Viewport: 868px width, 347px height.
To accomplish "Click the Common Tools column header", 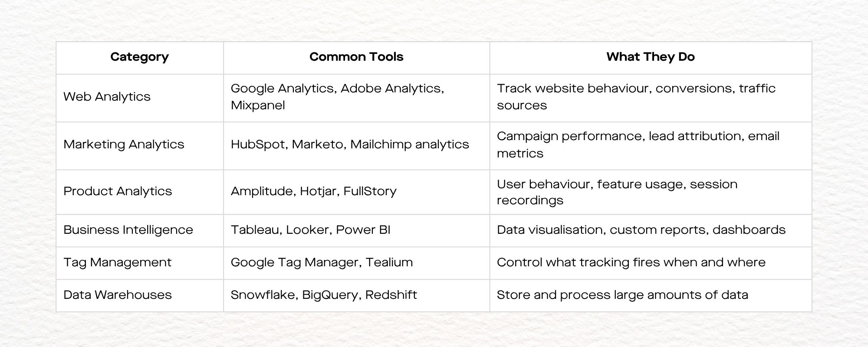I will click(x=356, y=57).
